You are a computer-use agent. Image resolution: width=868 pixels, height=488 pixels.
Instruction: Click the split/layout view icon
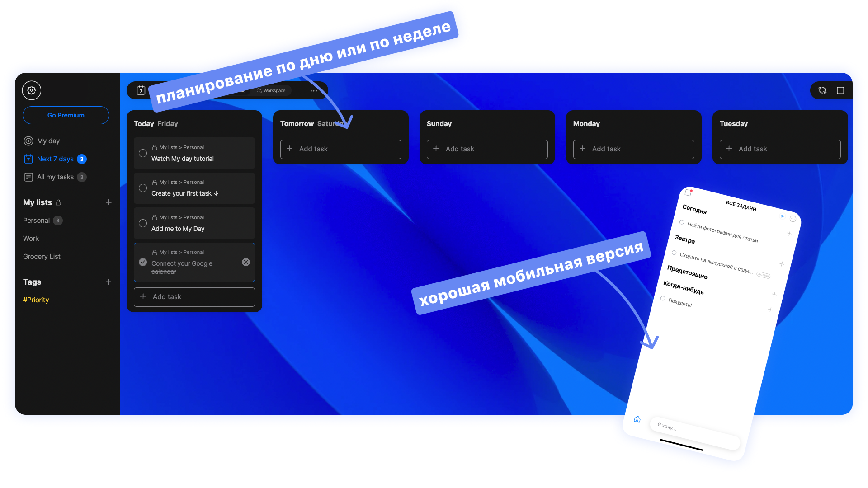point(840,90)
